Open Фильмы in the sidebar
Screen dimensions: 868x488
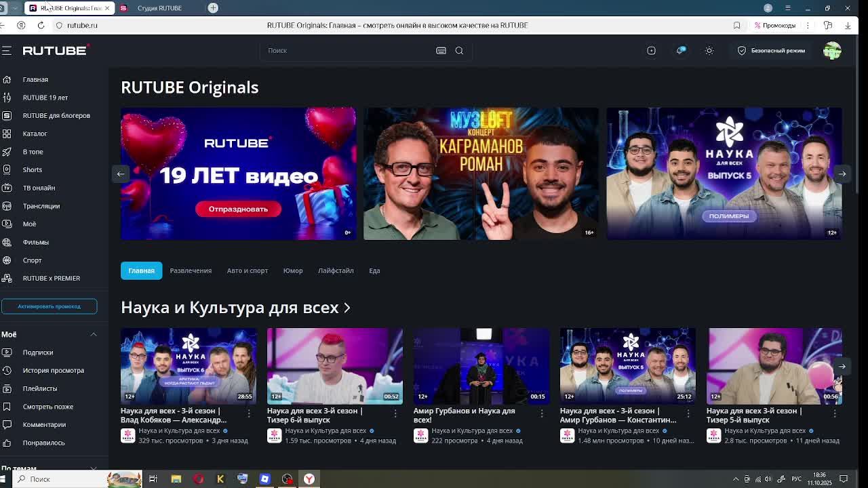(35, 242)
